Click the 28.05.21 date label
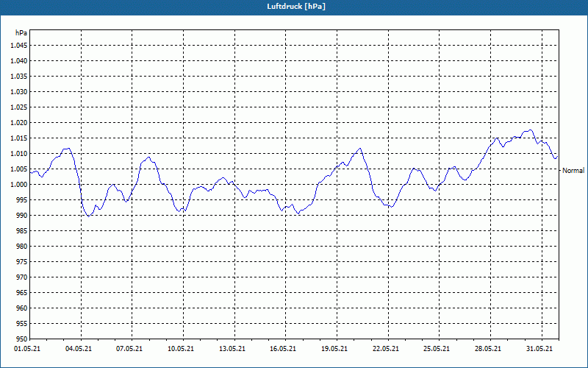Viewport: 588px width, 368px height. pos(488,349)
